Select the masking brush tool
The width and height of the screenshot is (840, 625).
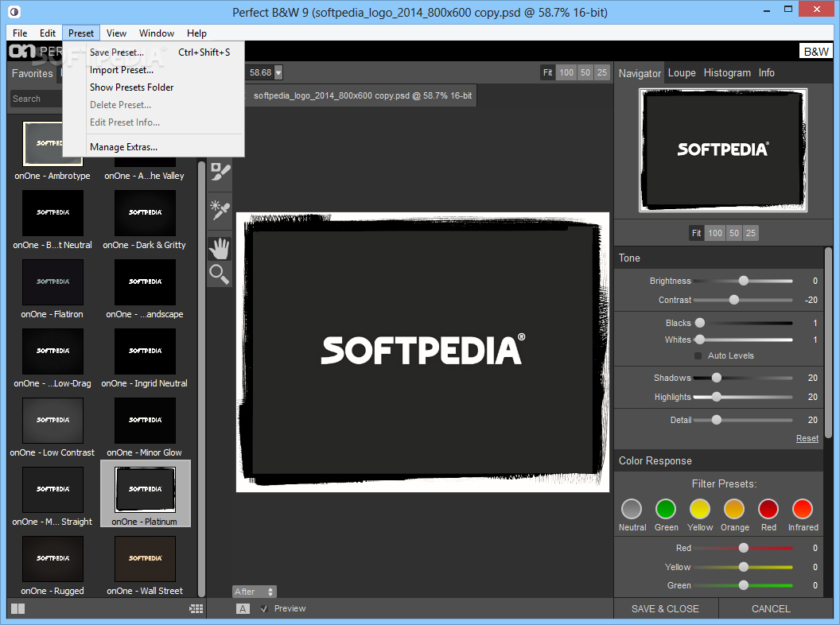pos(220,173)
